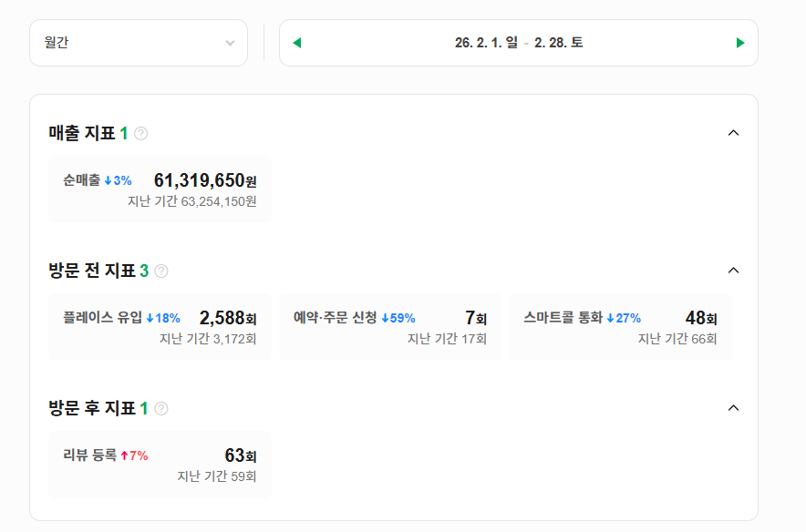Click the 매출 지표 section heading

point(82,134)
